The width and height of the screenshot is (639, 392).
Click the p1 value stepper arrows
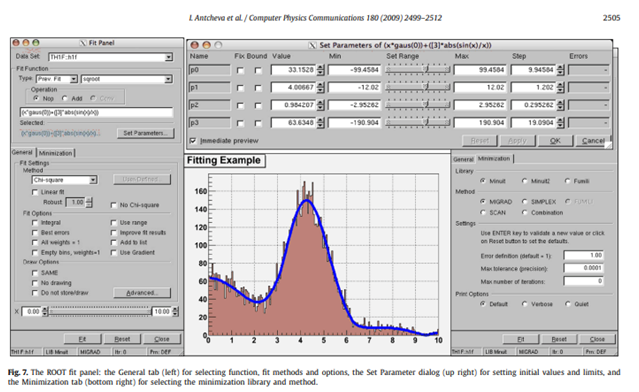pyautogui.click(x=320, y=88)
